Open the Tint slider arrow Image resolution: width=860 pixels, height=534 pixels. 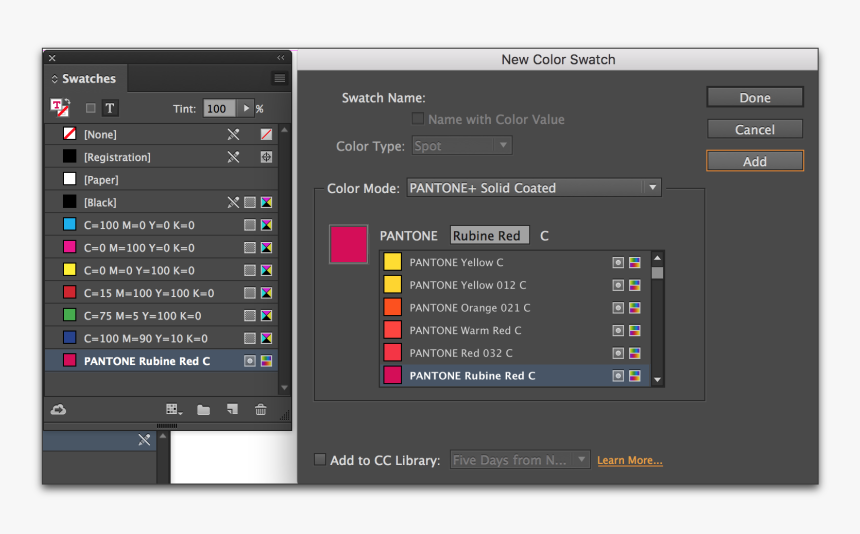(x=246, y=109)
